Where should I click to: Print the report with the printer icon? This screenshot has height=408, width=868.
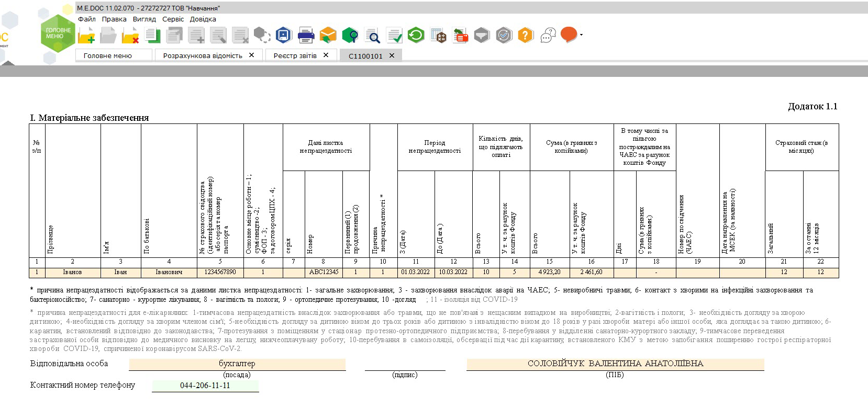(x=306, y=36)
